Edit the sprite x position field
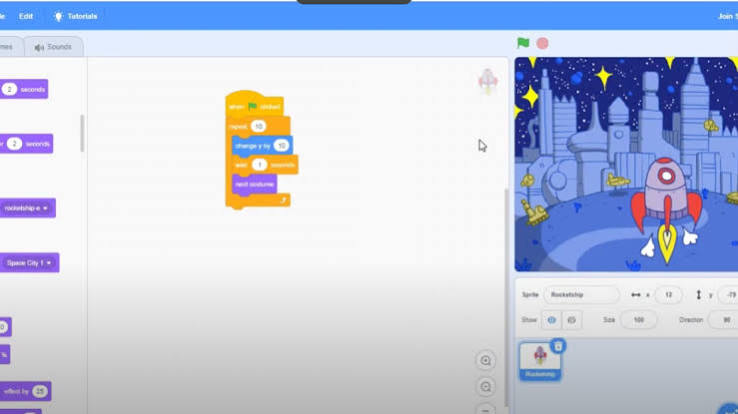This screenshot has height=414, width=738. pyautogui.click(x=668, y=295)
